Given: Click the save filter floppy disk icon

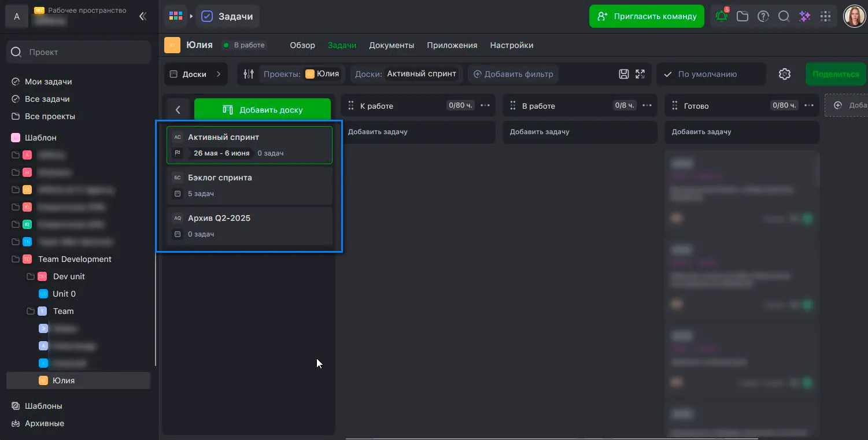Looking at the screenshot, I should pyautogui.click(x=624, y=74).
